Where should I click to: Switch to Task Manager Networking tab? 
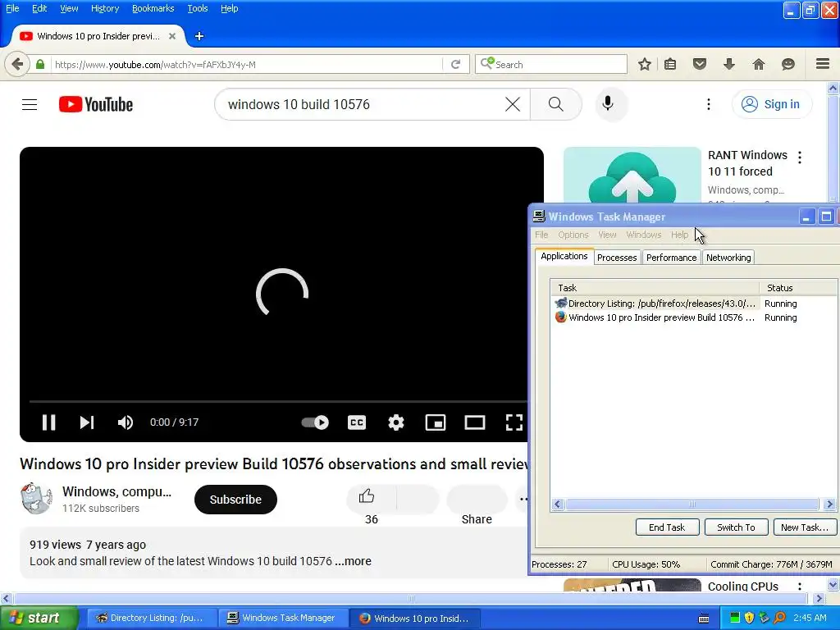click(728, 258)
